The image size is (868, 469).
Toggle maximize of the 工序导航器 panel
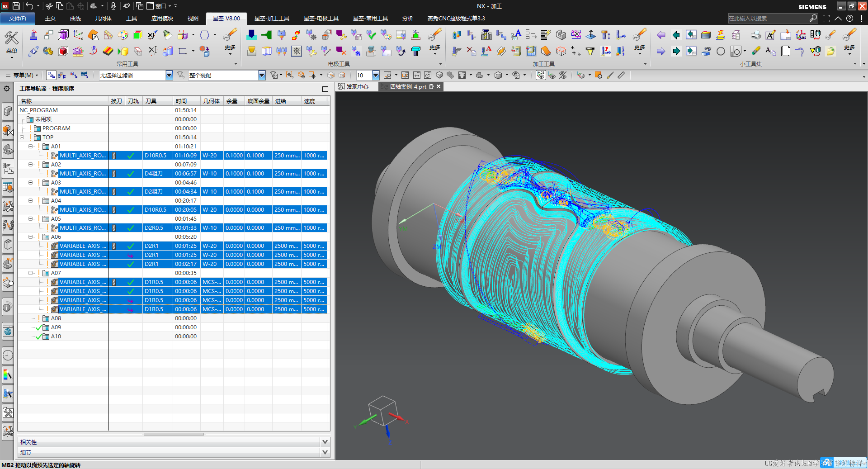point(325,89)
